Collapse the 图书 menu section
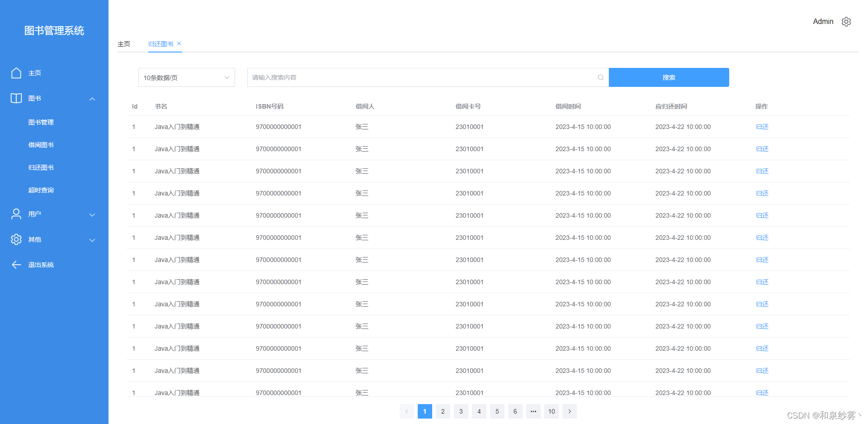The height and width of the screenshot is (424, 868). coord(92,99)
